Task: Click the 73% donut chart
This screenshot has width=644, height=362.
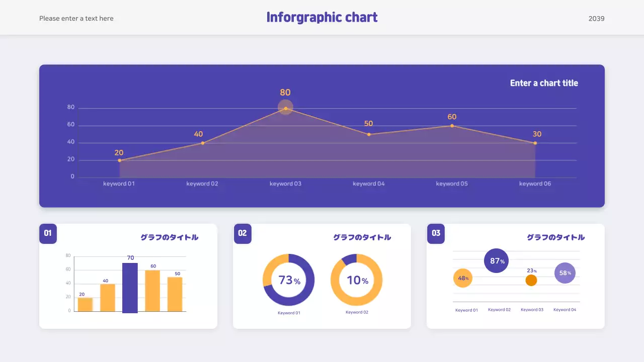Action: [x=289, y=280]
